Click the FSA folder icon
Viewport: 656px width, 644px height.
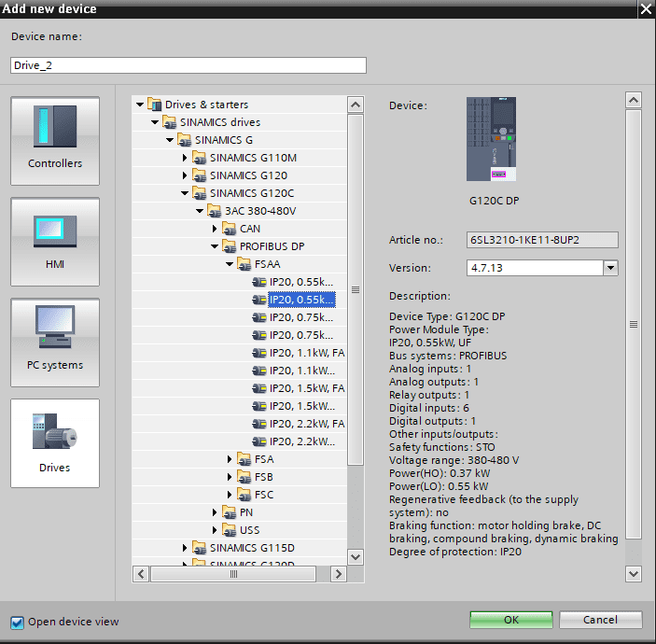244,459
